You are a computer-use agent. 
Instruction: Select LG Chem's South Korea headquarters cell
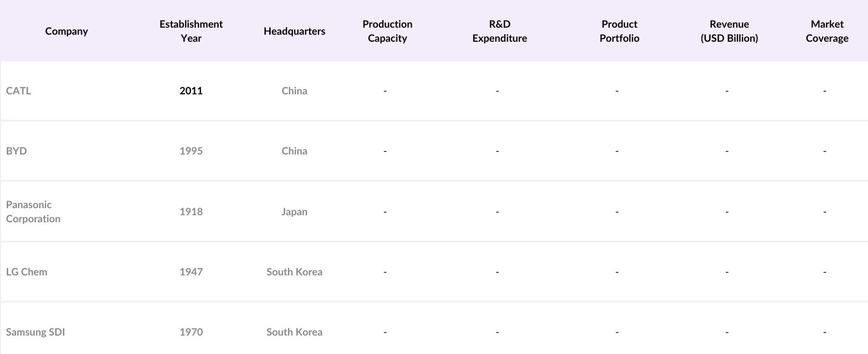[294, 272]
